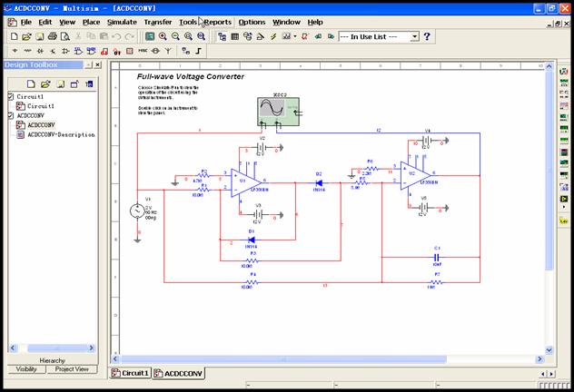574x392 pixels.
Task: Switch to the Circuit1 bottom tab
Action: (130, 373)
